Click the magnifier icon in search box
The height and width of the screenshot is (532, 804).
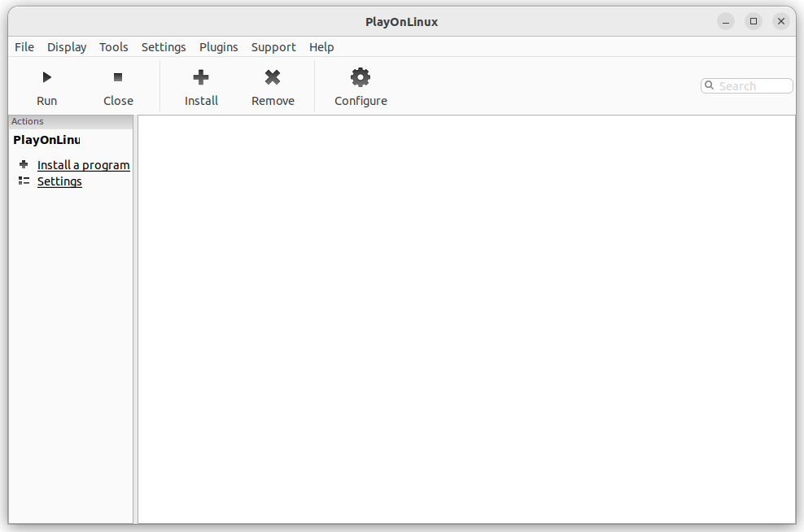tap(709, 85)
